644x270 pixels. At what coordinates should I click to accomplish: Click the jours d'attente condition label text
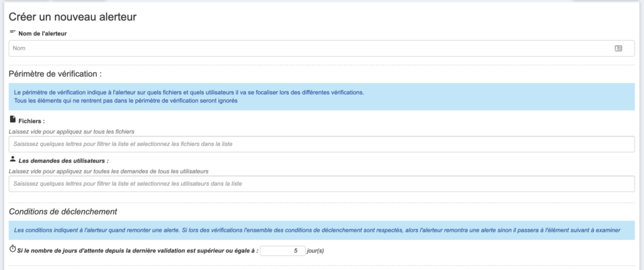click(x=138, y=250)
